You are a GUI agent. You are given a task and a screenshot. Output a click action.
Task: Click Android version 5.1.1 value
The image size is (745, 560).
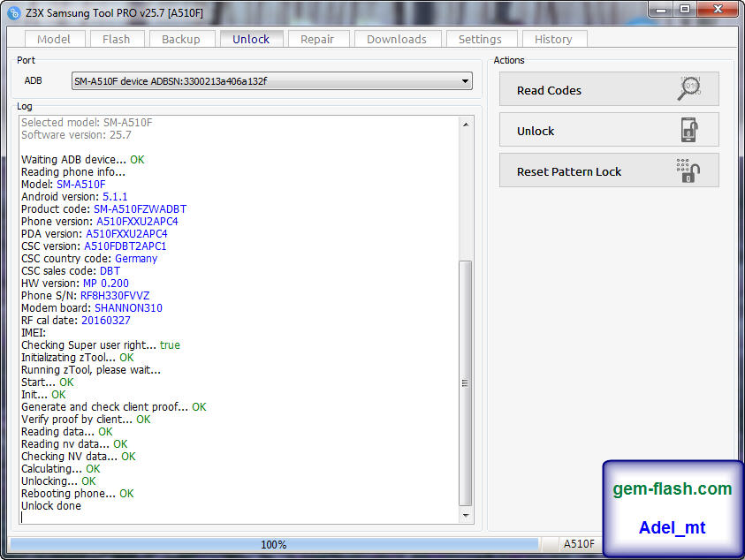pos(115,197)
